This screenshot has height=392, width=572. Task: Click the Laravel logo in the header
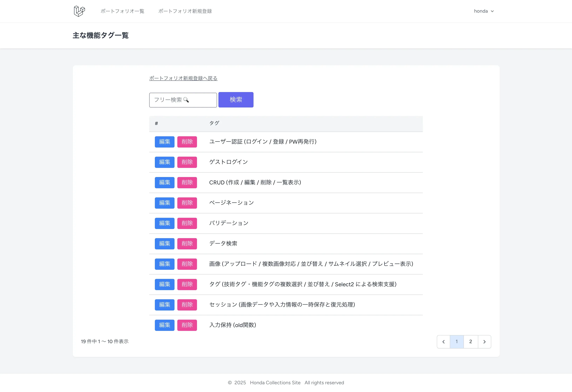[79, 11]
